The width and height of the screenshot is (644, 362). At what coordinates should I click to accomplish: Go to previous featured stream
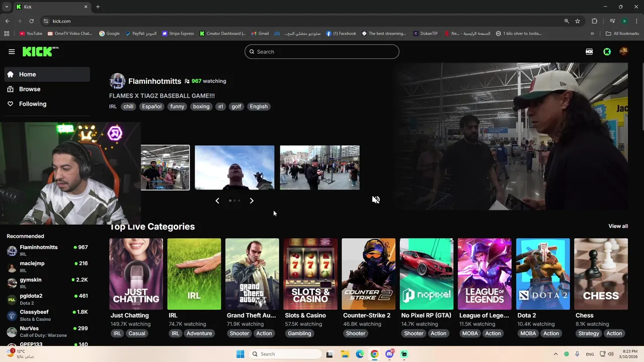click(217, 201)
